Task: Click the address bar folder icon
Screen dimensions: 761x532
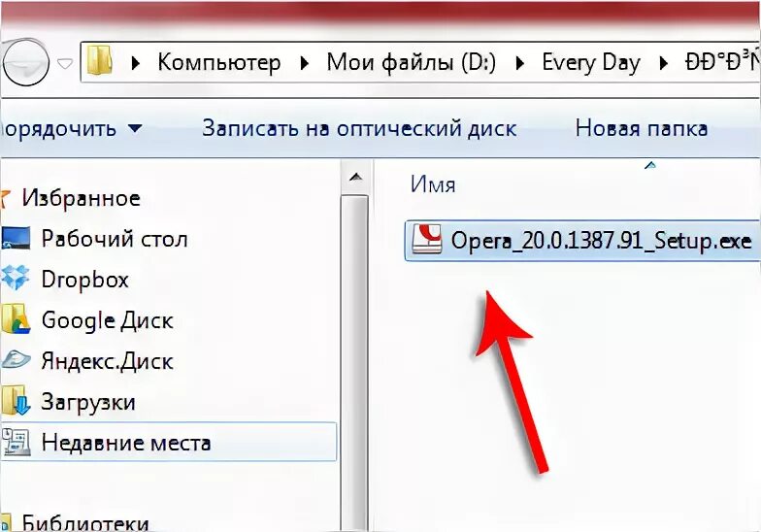Action: pos(99,61)
